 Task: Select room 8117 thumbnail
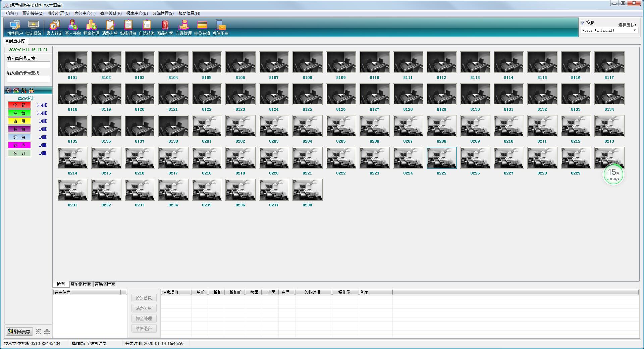609,62
